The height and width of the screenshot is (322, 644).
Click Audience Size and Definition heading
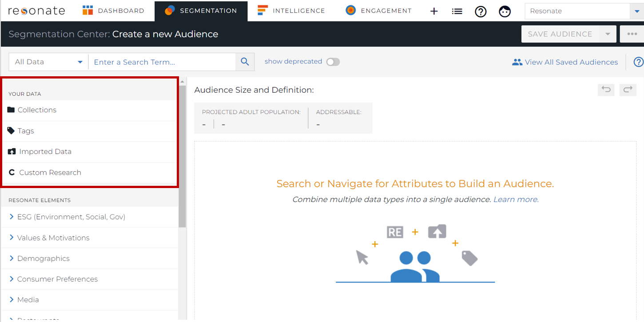coord(254,90)
